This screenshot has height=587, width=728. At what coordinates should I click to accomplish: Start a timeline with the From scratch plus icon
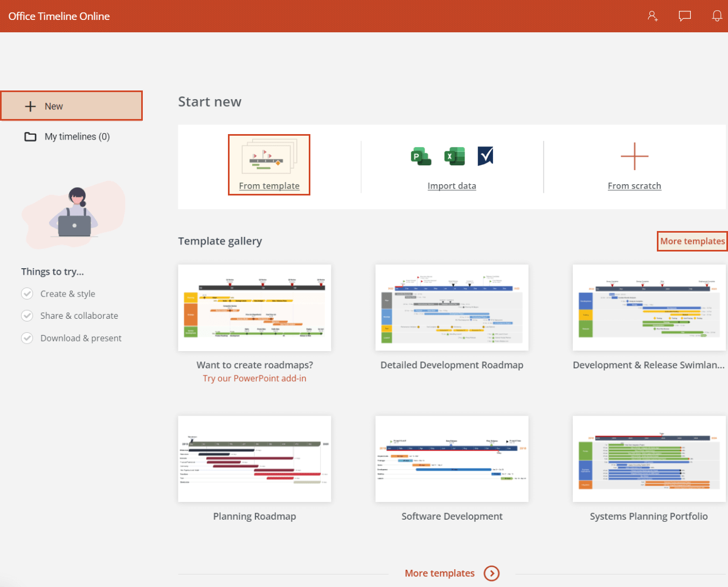tap(634, 156)
